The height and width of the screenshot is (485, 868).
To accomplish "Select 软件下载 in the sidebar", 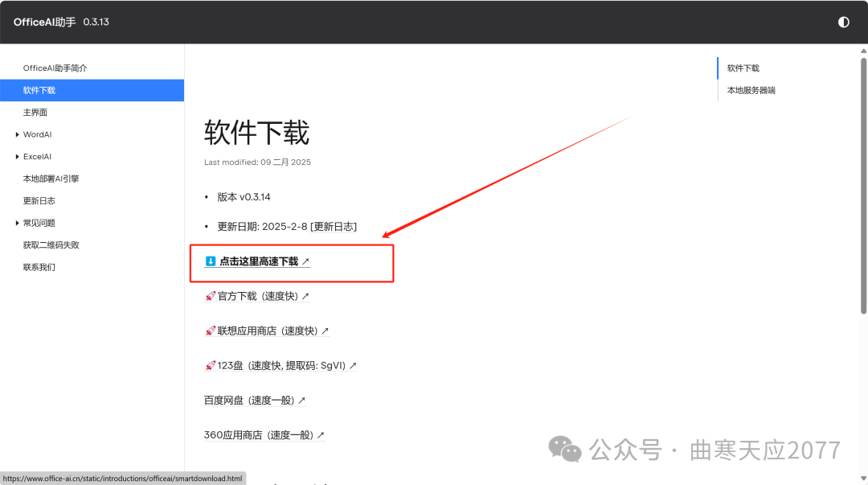I will coord(92,90).
